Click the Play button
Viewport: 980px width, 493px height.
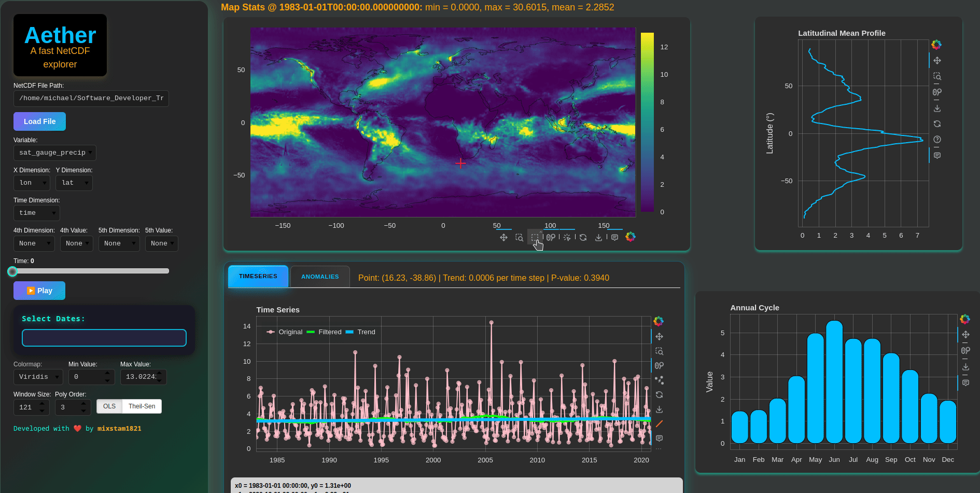[39, 291]
